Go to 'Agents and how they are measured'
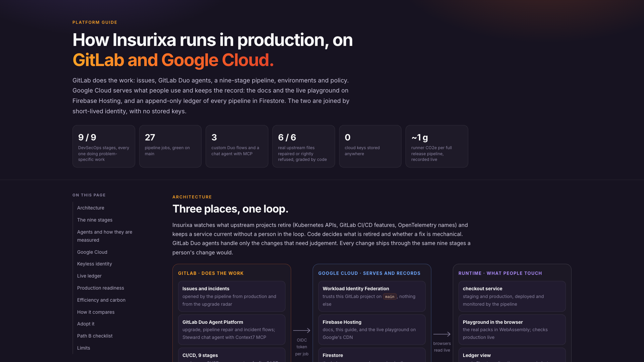This screenshot has width=644, height=362. pos(105,236)
